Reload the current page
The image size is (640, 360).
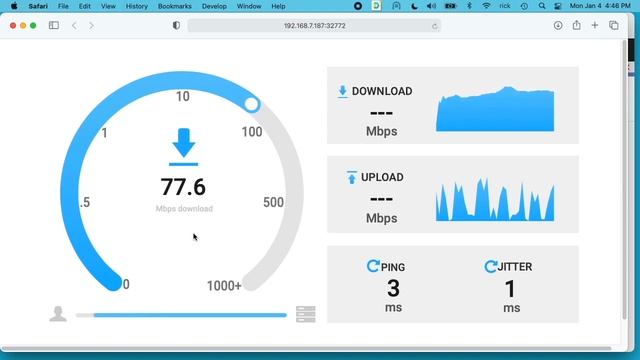(434, 26)
